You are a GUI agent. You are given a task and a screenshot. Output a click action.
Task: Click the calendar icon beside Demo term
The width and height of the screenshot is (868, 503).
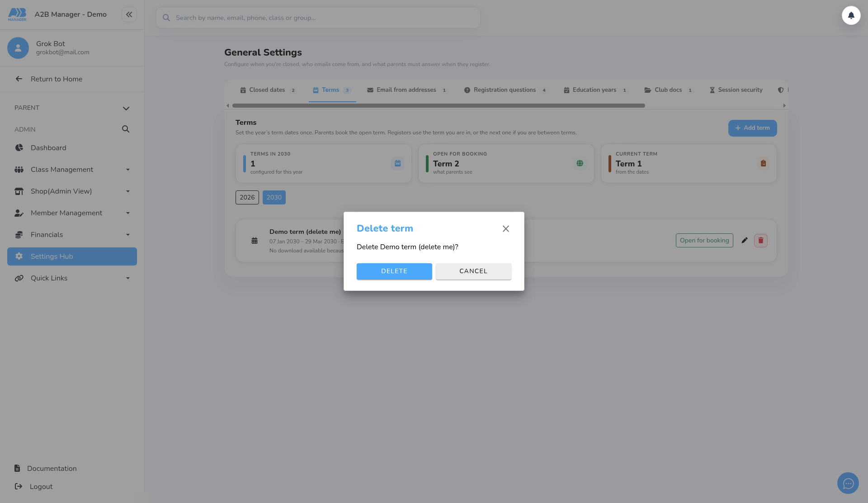coord(255,241)
